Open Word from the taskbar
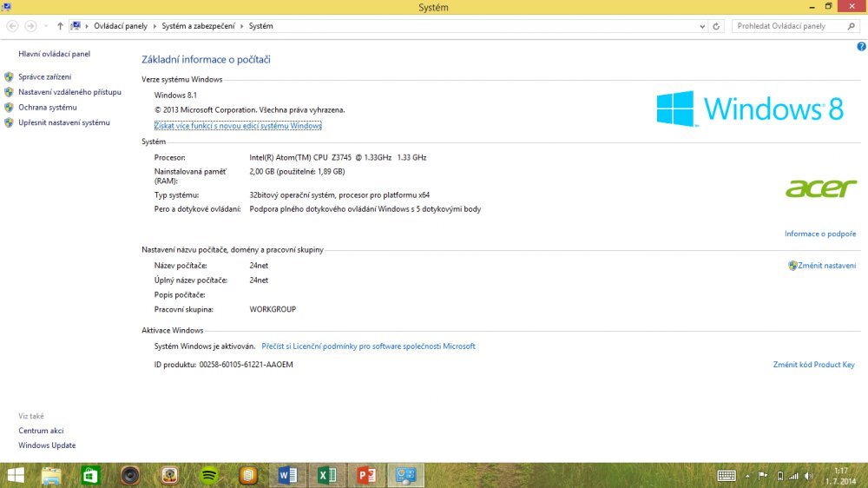The width and height of the screenshot is (868, 488). tap(287, 475)
